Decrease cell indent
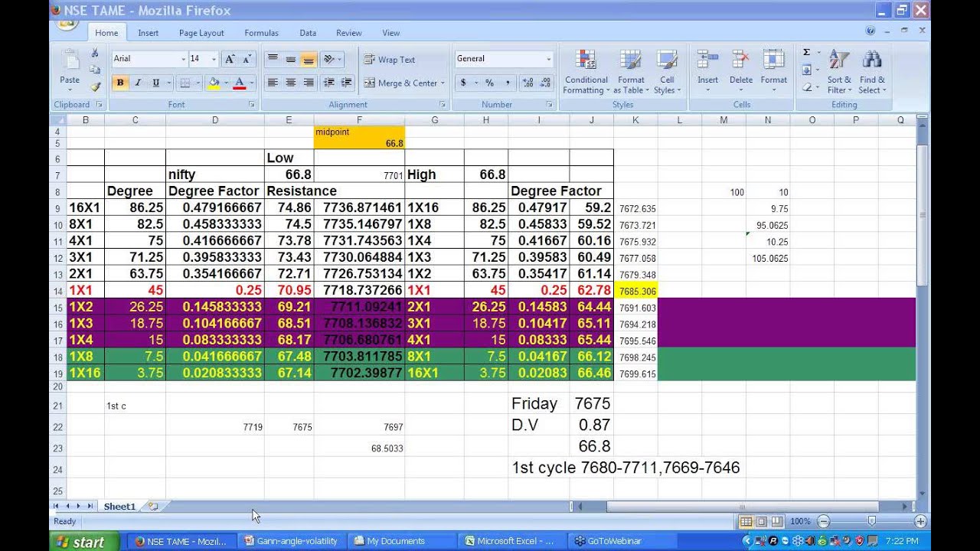 (329, 83)
